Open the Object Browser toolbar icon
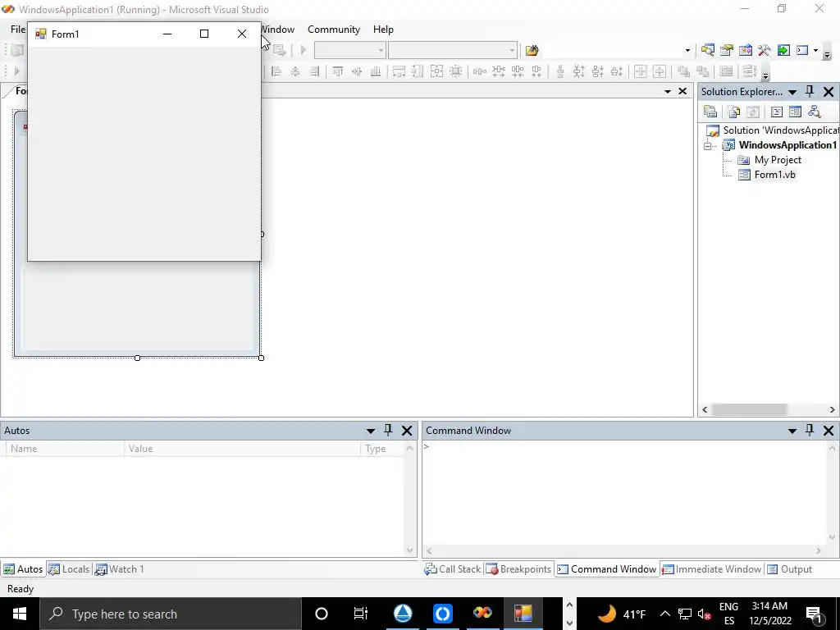This screenshot has width=840, height=630. click(x=745, y=50)
